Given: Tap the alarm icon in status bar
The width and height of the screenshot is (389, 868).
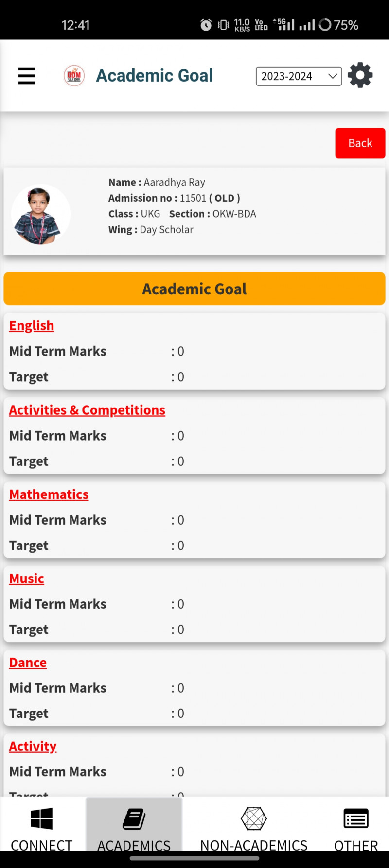Looking at the screenshot, I should pyautogui.click(x=206, y=25).
